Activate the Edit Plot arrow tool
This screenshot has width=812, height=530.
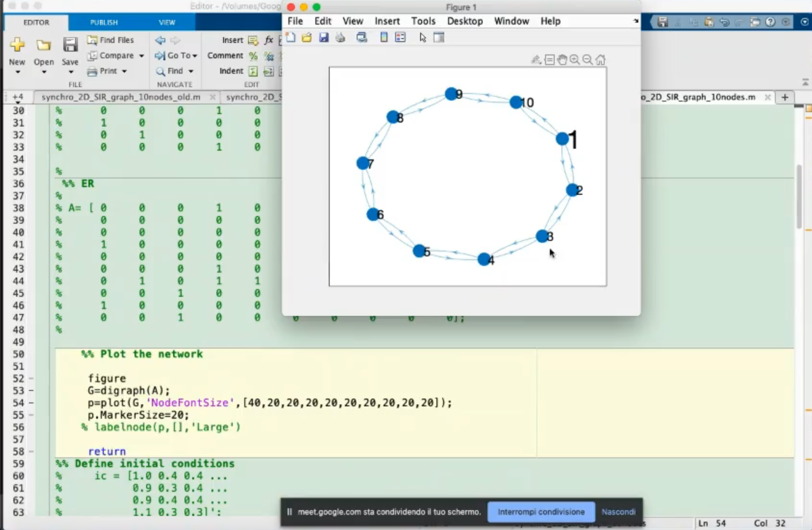pyautogui.click(x=422, y=38)
